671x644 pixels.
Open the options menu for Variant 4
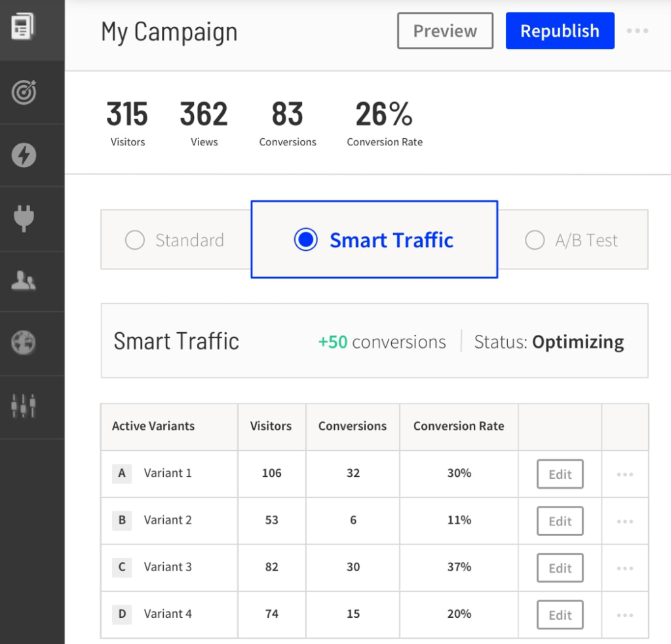(624, 615)
